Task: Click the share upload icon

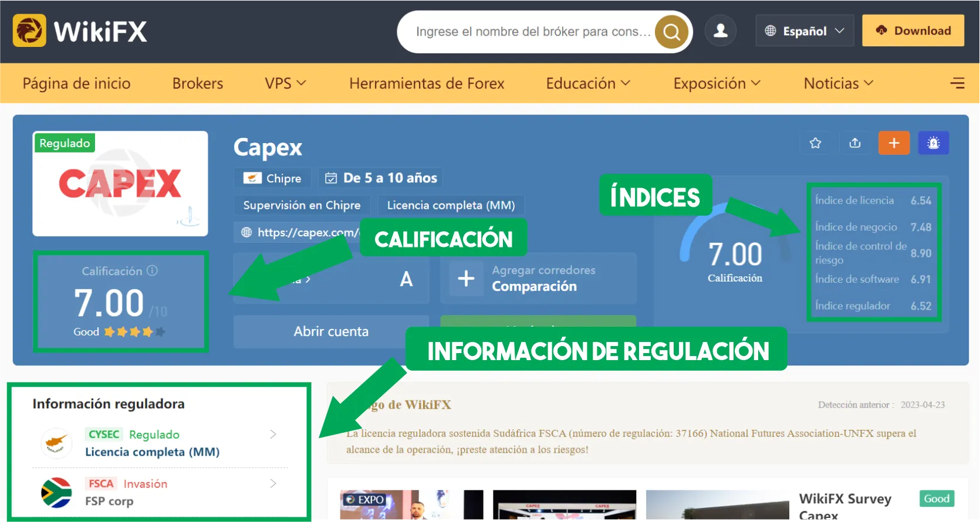Action: [x=855, y=143]
